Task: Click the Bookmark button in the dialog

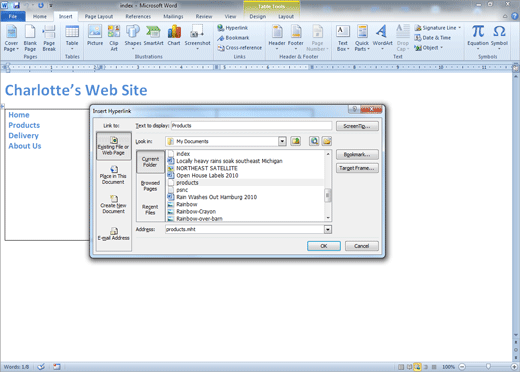Action: click(357, 155)
